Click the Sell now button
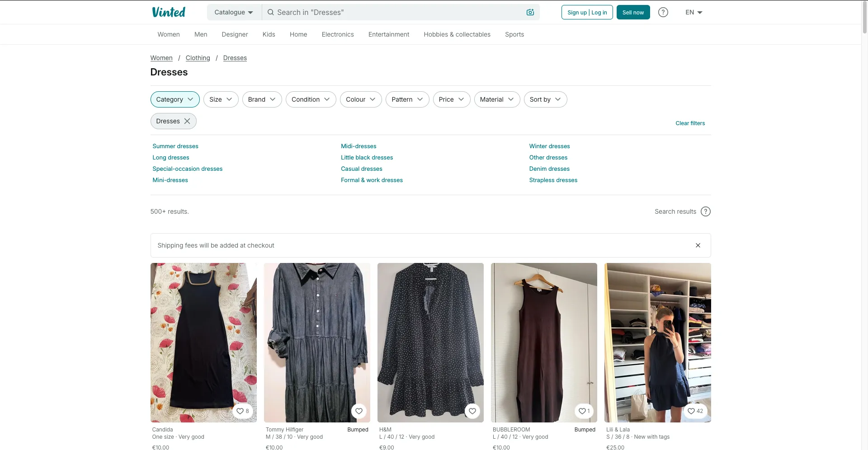868x450 pixels. click(x=633, y=12)
